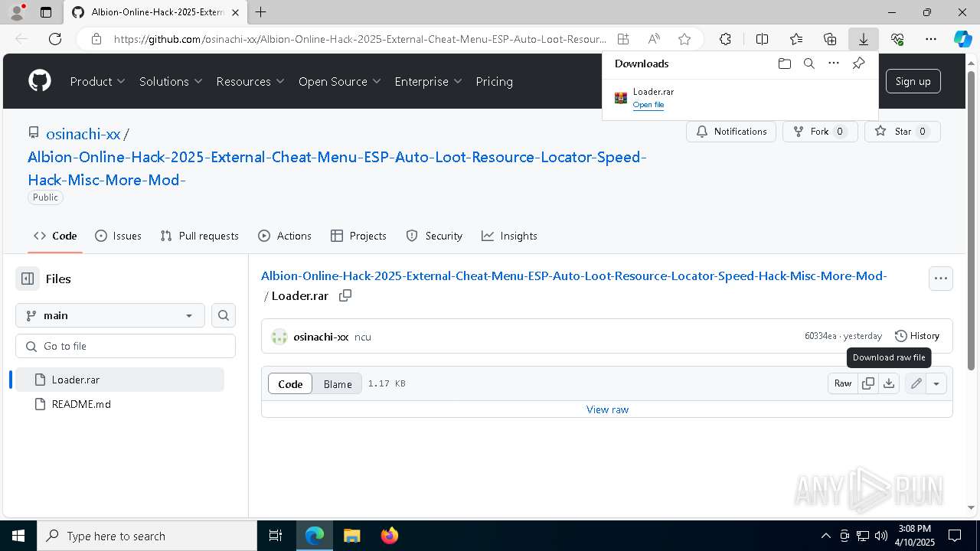The height and width of the screenshot is (551, 980).
Task: Open Edge Settings and more menu
Action: click(x=931, y=39)
